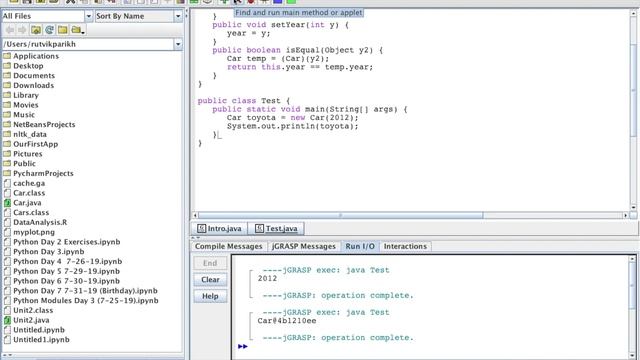Image resolution: width=640 pixels, height=360 pixels.
Task: Click inside the path field /Users/rutvikparikh
Action: coord(87,44)
